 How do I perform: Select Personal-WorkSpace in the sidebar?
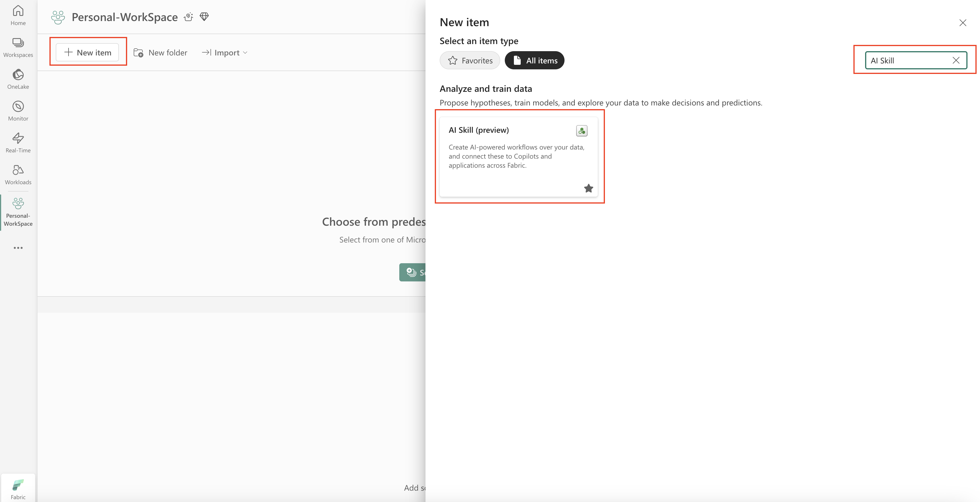(x=18, y=212)
